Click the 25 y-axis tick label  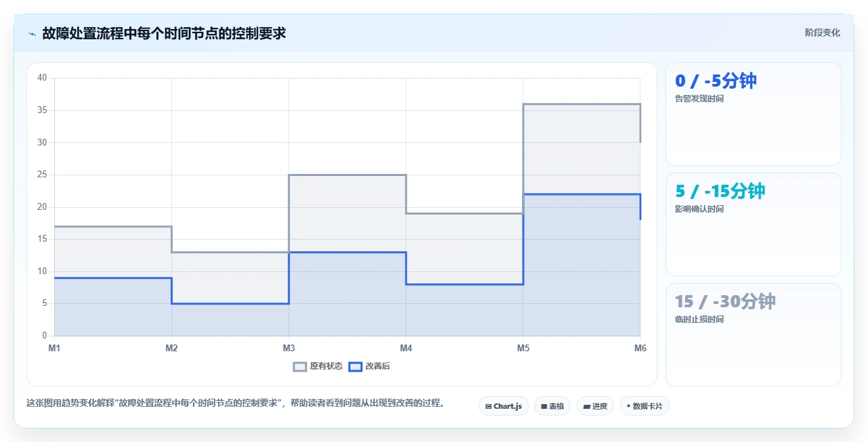point(42,175)
